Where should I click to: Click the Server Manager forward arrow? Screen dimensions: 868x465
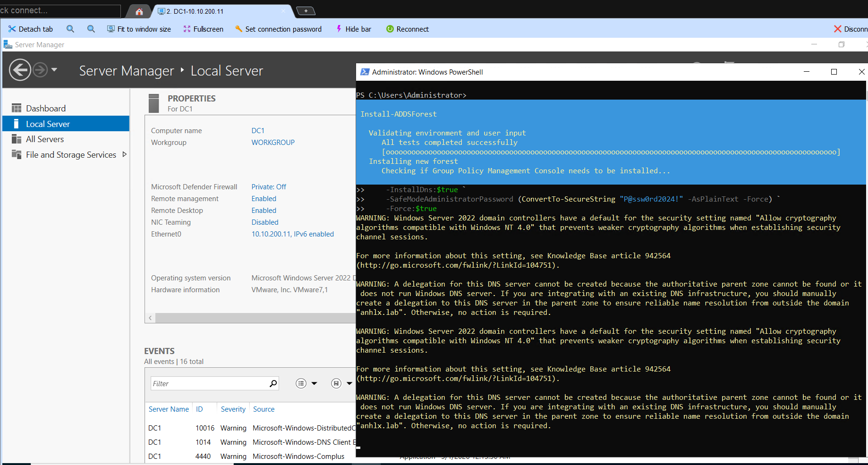coord(40,70)
